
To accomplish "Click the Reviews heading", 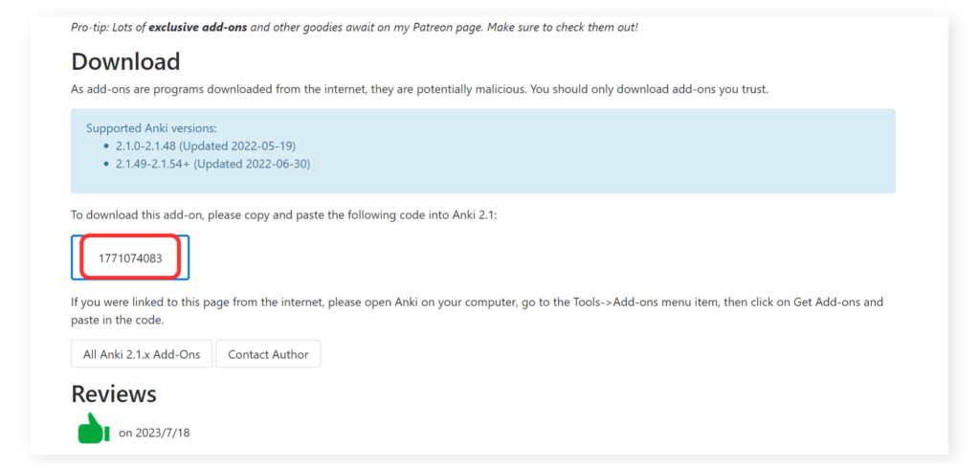I will coord(114,393).
